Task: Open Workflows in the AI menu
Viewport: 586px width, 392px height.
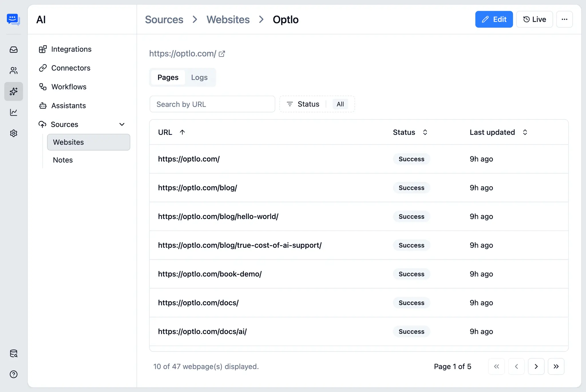Action: coord(63,87)
